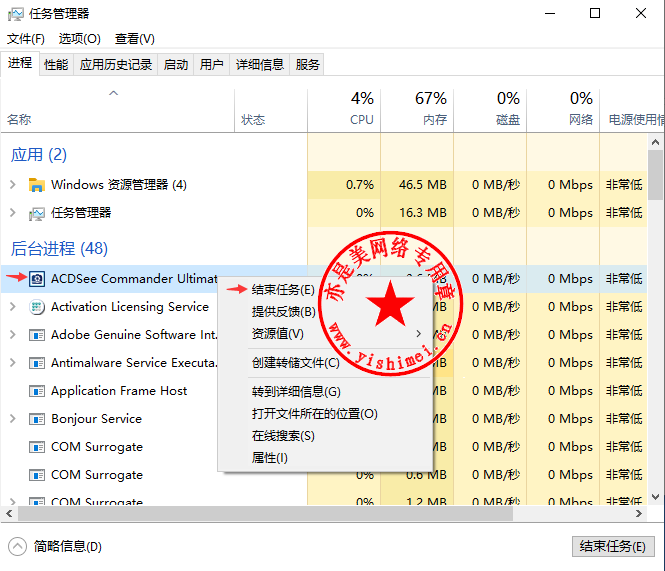Expand the Antimalware Service Executable row
Screen dimensions: 665x571
point(13,363)
